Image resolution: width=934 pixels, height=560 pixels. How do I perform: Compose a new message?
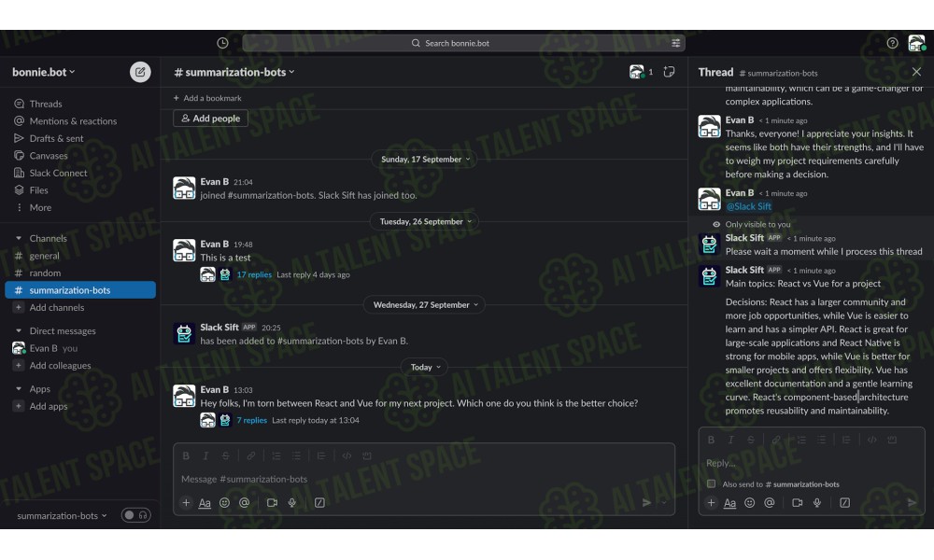(x=140, y=72)
